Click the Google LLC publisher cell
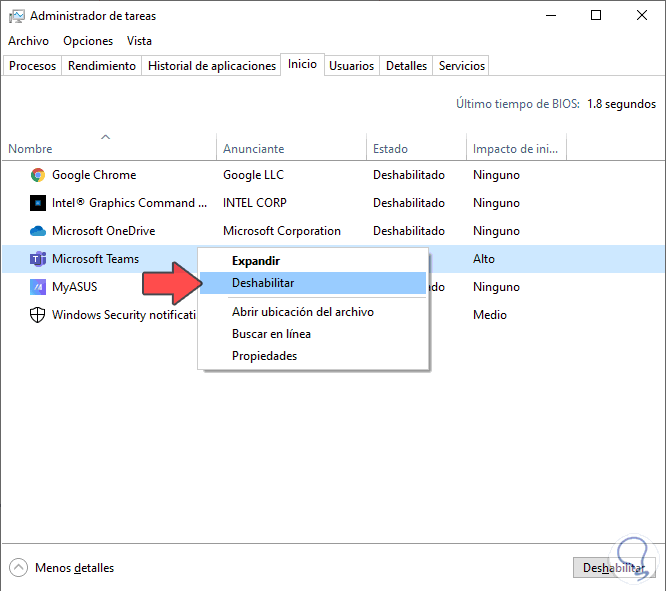This screenshot has width=666, height=591. pyautogui.click(x=254, y=175)
